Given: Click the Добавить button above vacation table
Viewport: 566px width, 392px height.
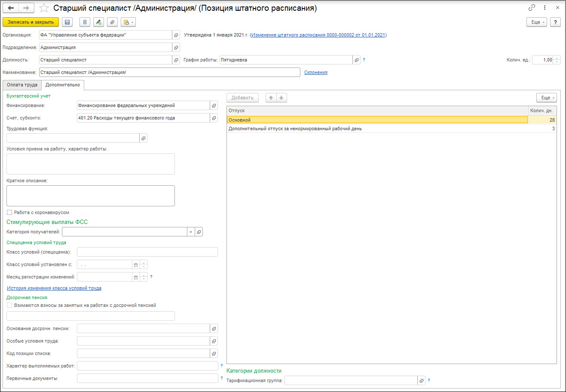Looking at the screenshot, I should click(242, 98).
